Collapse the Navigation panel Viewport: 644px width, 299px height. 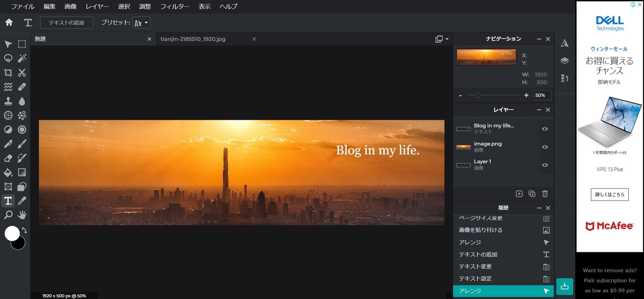[539, 39]
